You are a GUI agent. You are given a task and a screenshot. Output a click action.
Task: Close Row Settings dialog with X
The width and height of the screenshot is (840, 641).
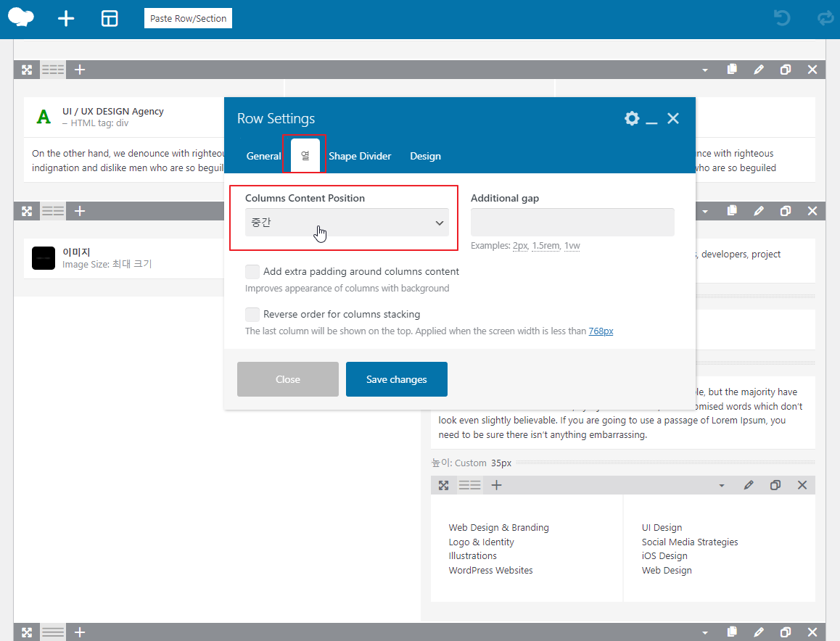tap(673, 118)
